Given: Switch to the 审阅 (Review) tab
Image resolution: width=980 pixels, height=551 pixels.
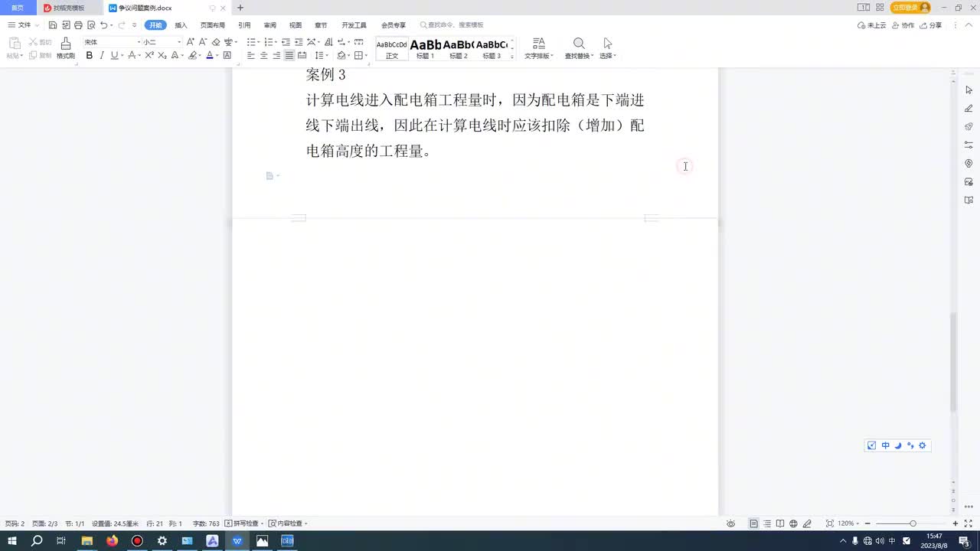Looking at the screenshot, I should pyautogui.click(x=269, y=25).
